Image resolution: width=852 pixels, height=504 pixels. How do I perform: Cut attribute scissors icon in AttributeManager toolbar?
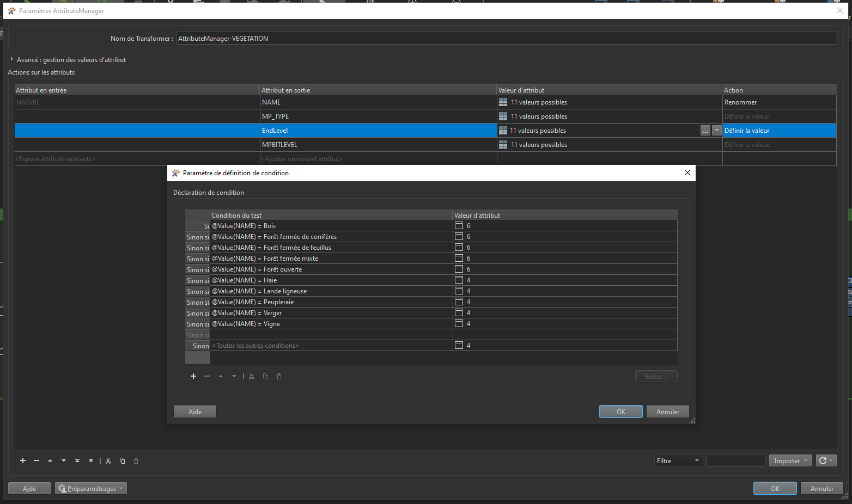tap(108, 460)
